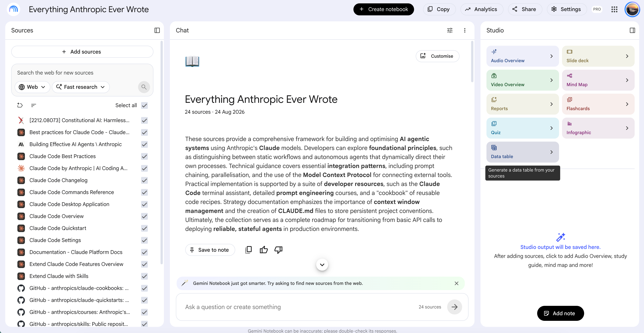
Task: Uncheck Claude Code Changelog checkbox
Action: (x=144, y=180)
